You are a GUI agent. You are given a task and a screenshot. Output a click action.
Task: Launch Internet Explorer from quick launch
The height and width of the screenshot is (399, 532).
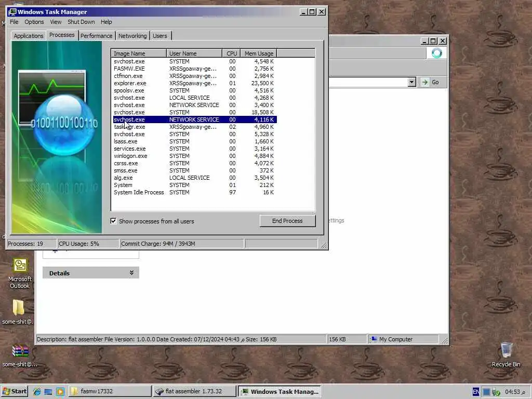pyautogui.click(x=37, y=392)
